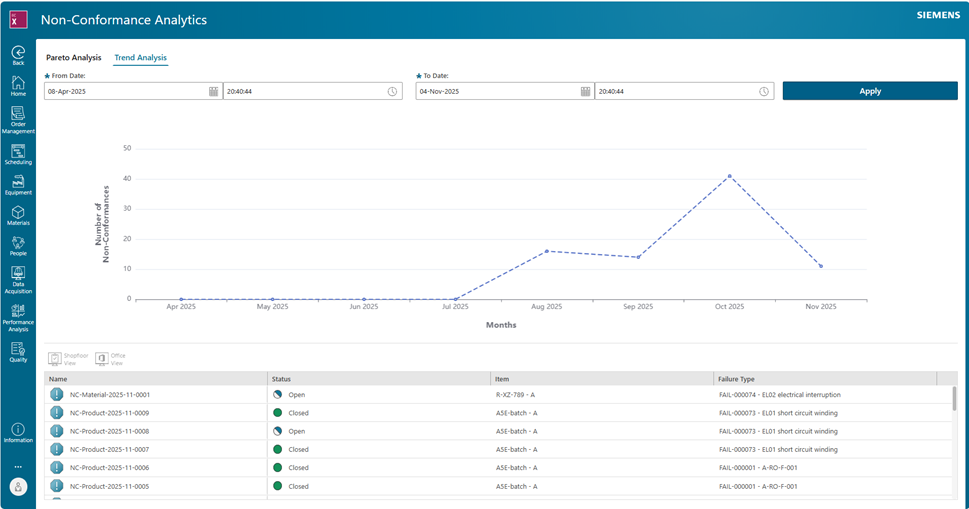Click the Back icon in sidebar
969x509 pixels.
click(18, 53)
